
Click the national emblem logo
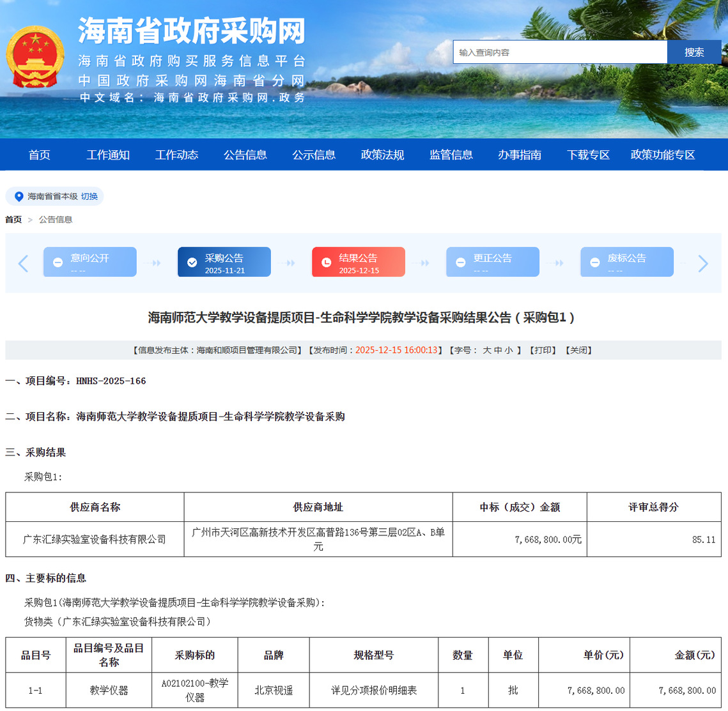tap(35, 57)
